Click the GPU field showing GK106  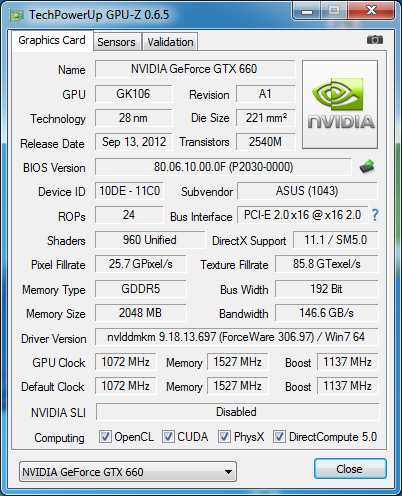coord(134,94)
